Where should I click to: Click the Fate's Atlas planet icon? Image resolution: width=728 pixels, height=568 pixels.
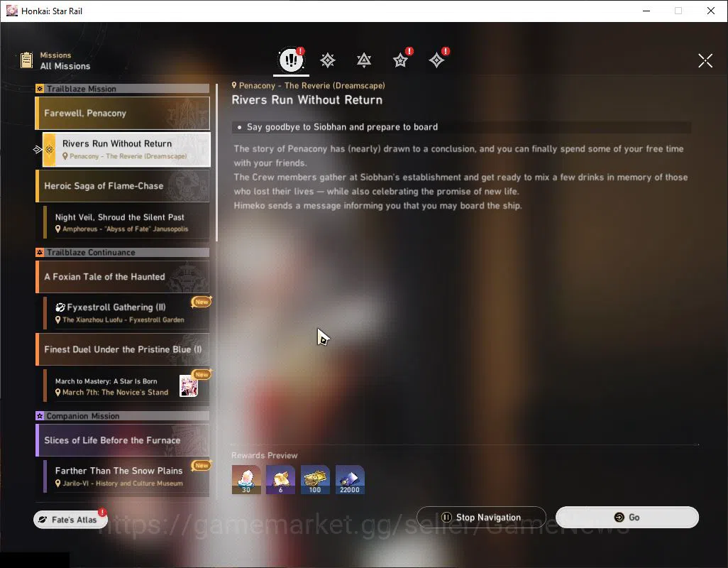click(x=43, y=519)
